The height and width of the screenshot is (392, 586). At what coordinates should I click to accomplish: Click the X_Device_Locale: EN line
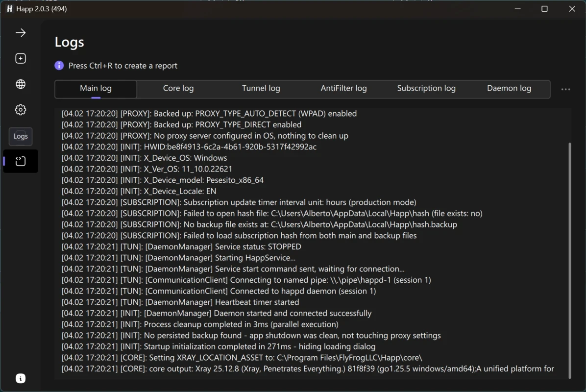(x=139, y=191)
